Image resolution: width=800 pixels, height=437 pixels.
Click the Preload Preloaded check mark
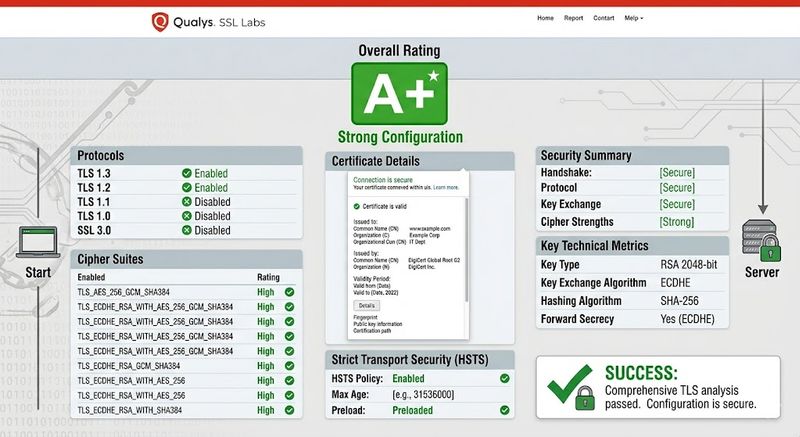click(505, 410)
